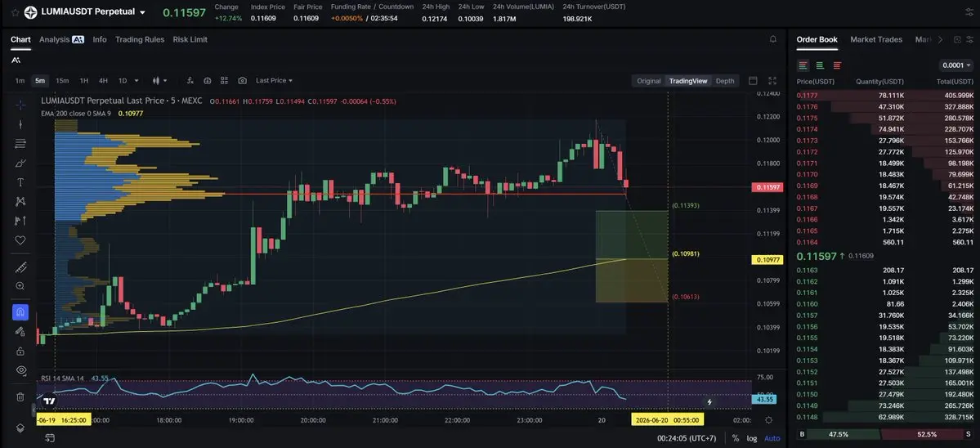
Task: Open timezone menu showing 00:24:05 (UTC+7)
Action: [687, 438]
